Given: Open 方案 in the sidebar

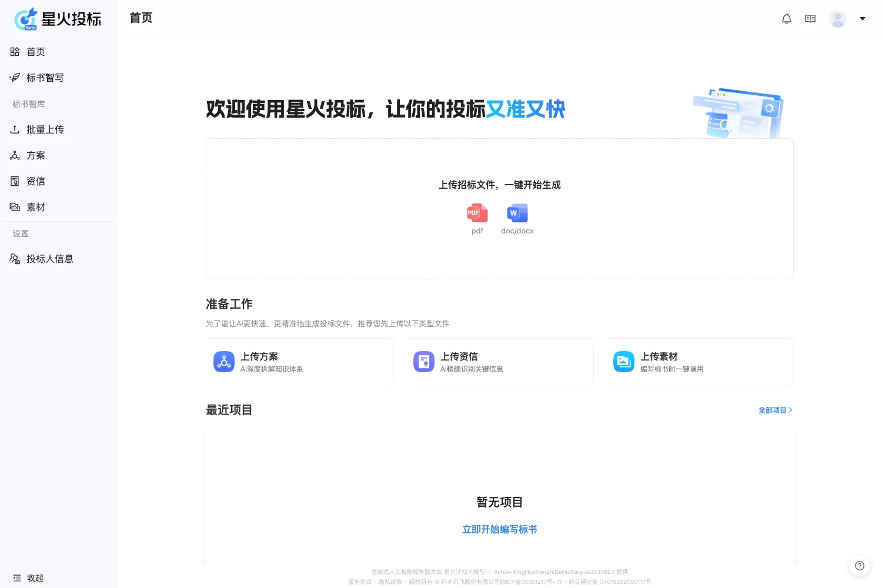Looking at the screenshot, I should [x=59, y=155].
